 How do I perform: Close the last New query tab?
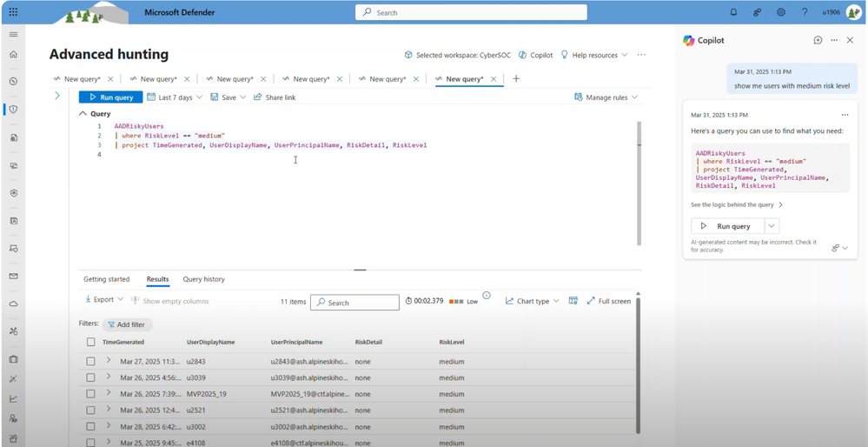pyautogui.click(x=494, y=79)
